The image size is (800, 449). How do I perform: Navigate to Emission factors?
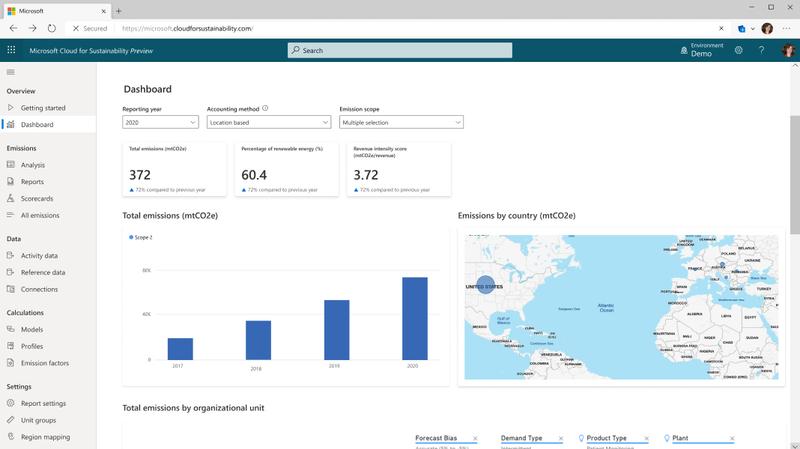click(x=45, y=363)
